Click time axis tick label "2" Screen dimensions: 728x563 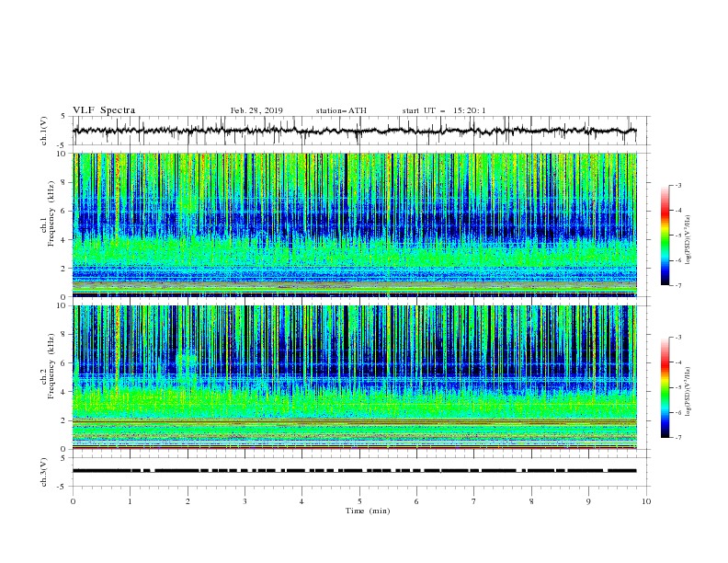click(188, 501)
